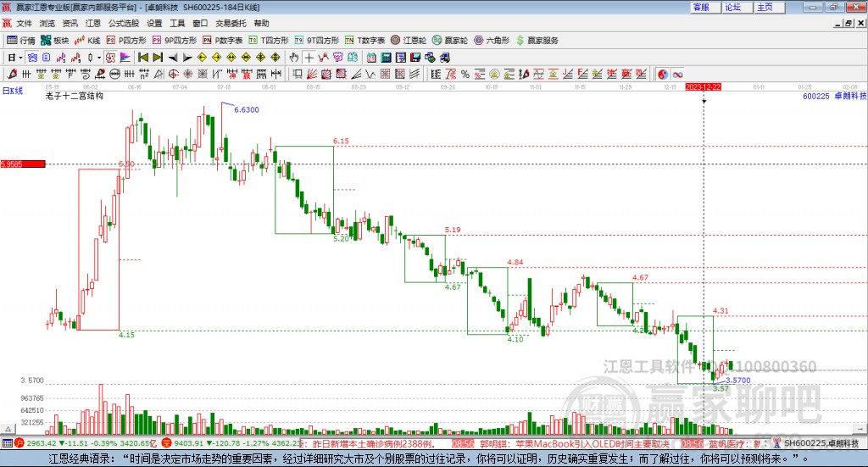Open the 江恩 menu
868x467 pixels.
tap(93, 23)
